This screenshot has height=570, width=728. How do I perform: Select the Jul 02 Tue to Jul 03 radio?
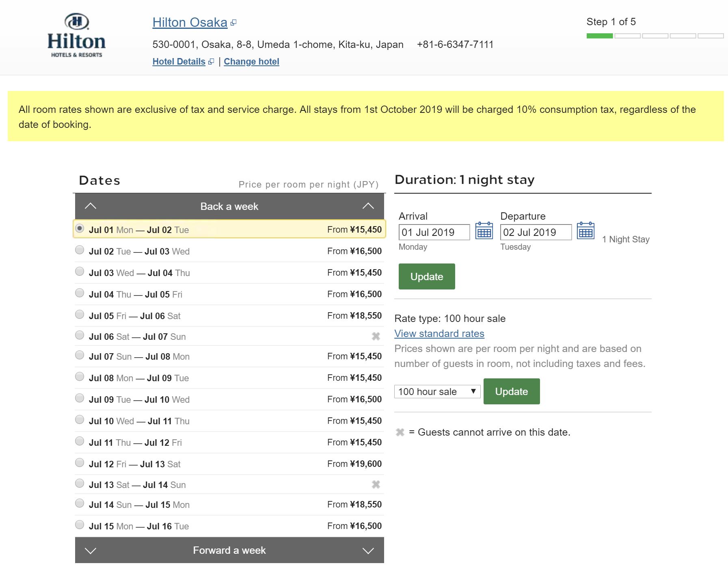coord(80,250)
